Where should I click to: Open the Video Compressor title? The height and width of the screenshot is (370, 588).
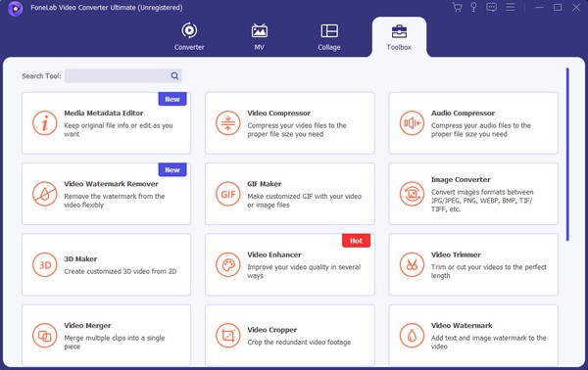click(x=278, y=114)
